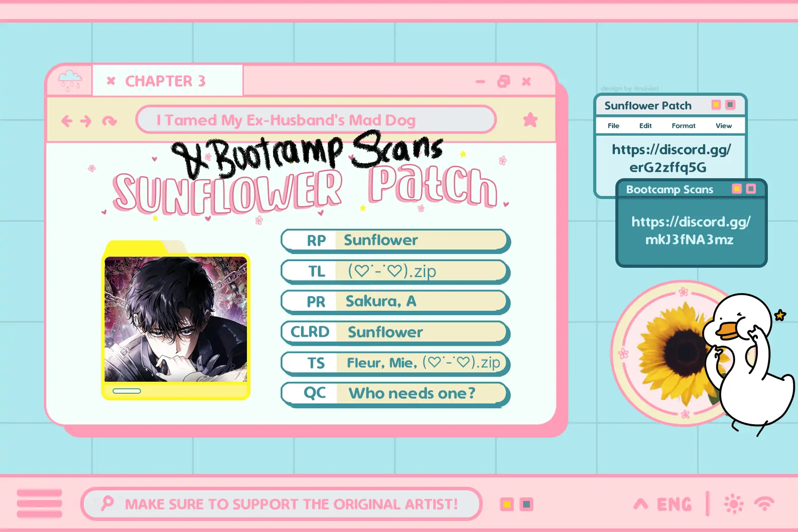The width and height of the screenshot is (798, 532).
Task: Open the discord.gg/mkJ3fNA3mz link
Action: pos(691,231)
